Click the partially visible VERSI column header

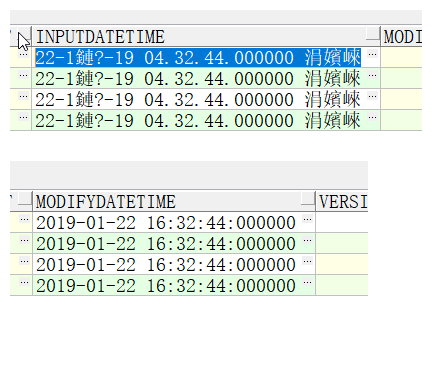click(x=342, y=202)
